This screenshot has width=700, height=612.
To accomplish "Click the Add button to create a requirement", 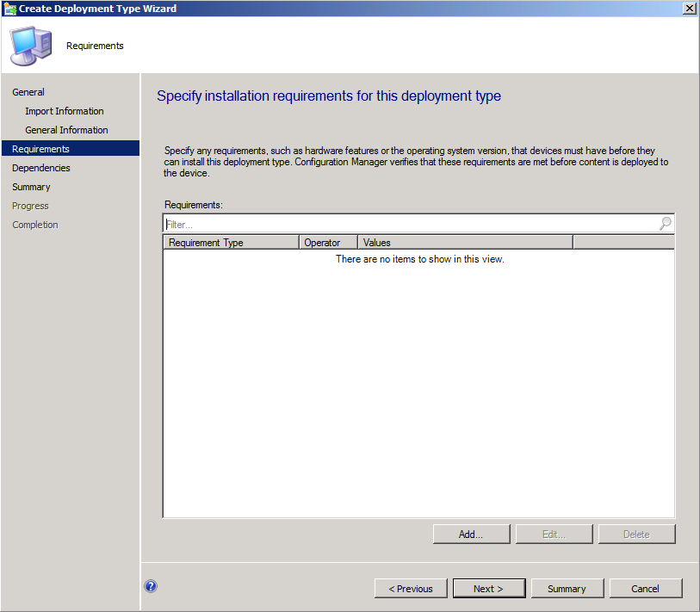I will pos(471,534).
